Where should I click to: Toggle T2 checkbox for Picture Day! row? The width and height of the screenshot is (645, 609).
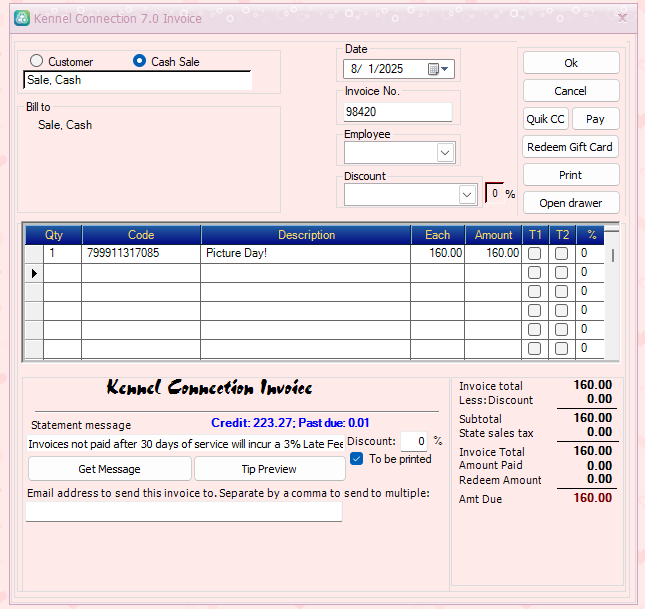coord(561,253)
